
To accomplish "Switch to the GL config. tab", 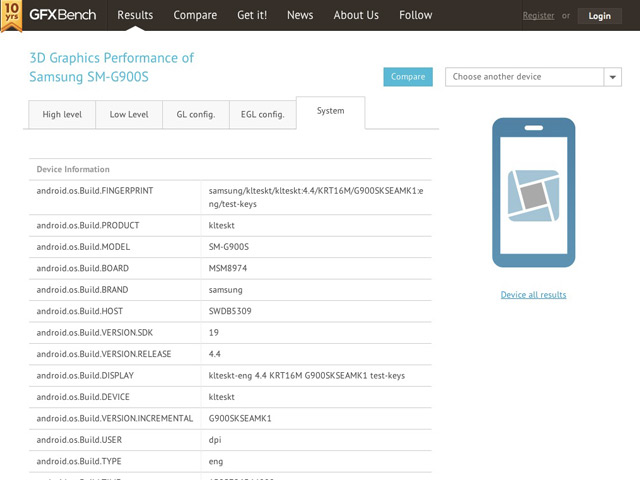I will (196, 115).
